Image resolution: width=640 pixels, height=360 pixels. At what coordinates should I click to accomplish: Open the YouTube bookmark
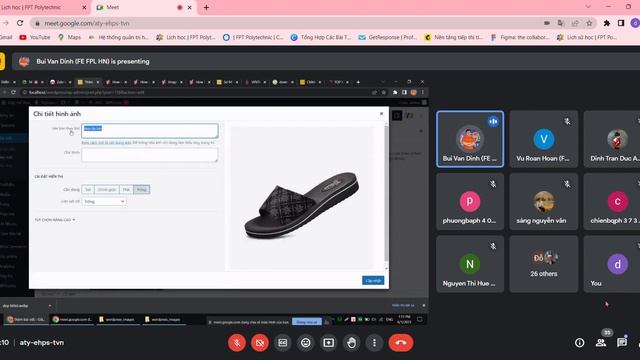tap(35, 37)
